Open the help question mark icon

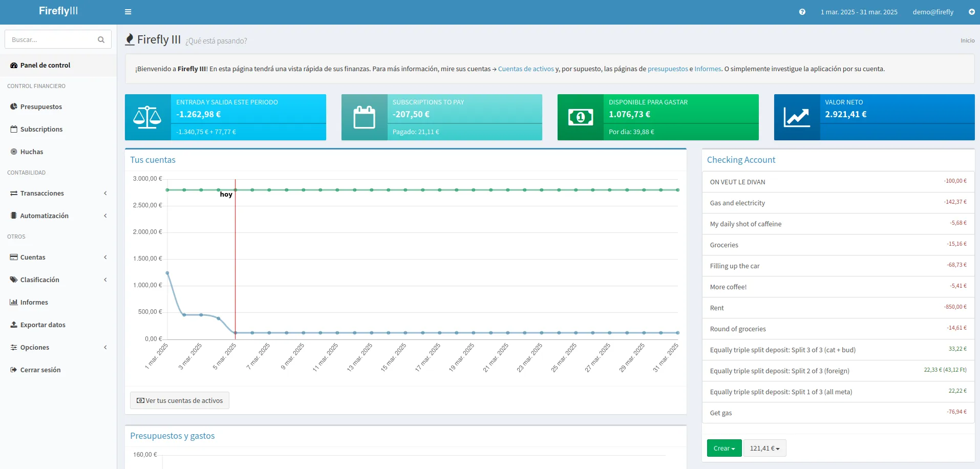click(802, 11)
